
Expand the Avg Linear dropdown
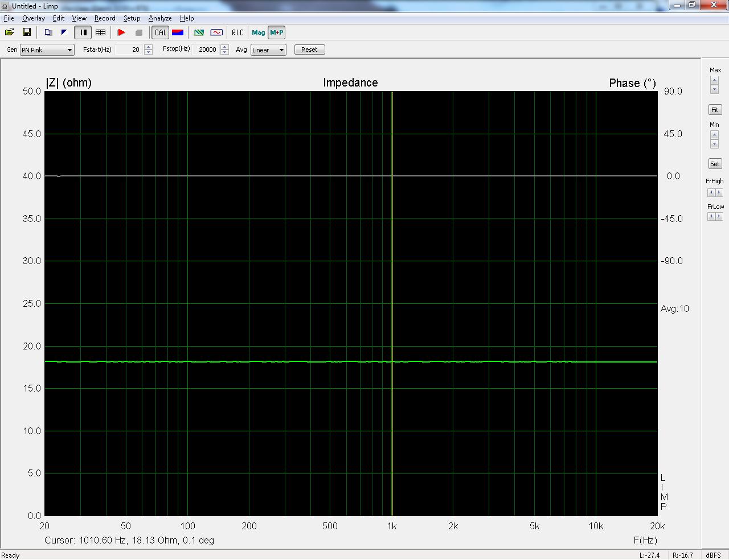pyautogui.click(x=268, y=50)
